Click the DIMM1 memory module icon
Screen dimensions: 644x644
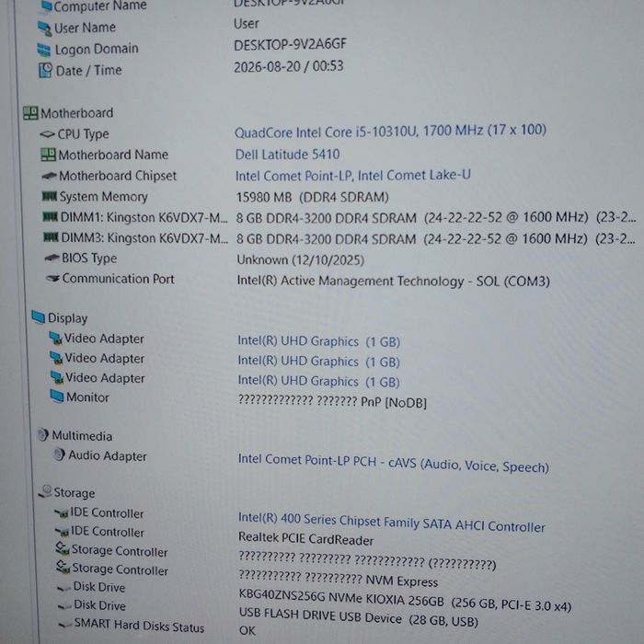pos(50,216)
